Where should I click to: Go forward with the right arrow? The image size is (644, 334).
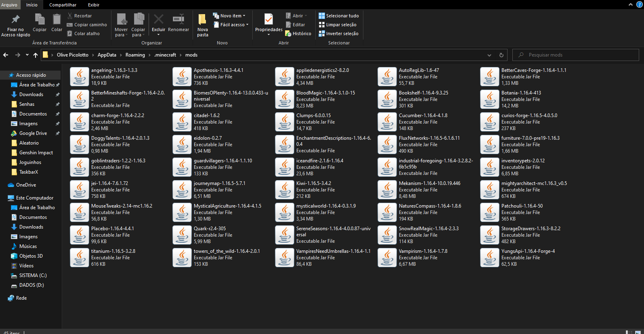coord(17,55)
